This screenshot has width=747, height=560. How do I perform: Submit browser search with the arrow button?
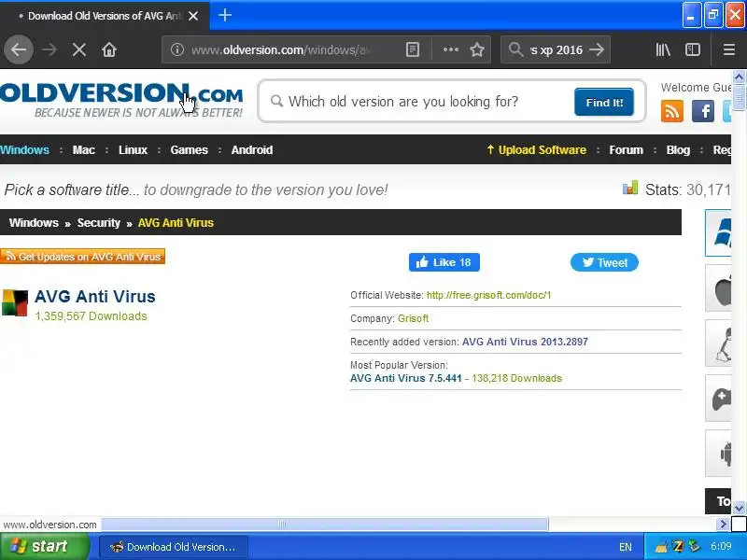click(x=597, y=49)
